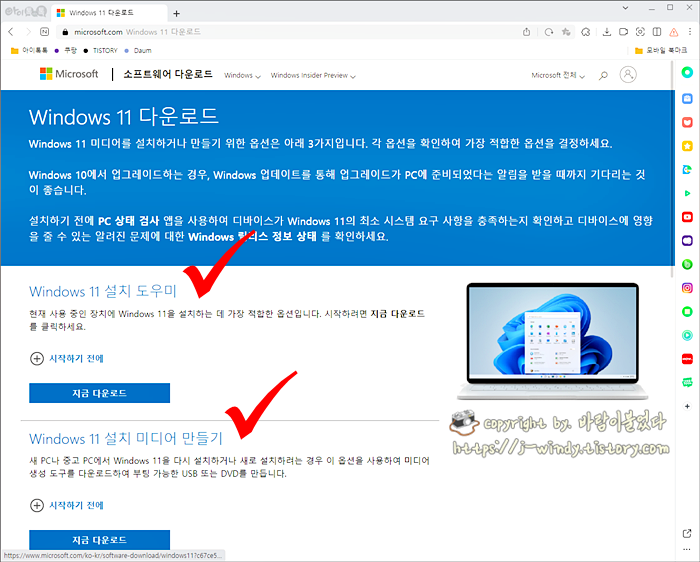The height and width of the screenshot is (562, 700).
Task: Open the TISTORY bookmark
Action: (x=100, y=50)
